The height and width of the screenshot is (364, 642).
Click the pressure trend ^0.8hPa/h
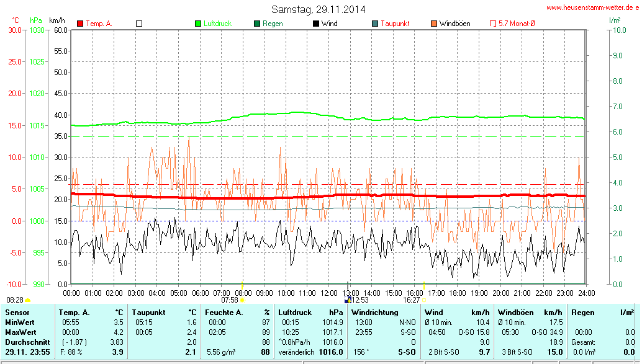(x=294, y=342)
